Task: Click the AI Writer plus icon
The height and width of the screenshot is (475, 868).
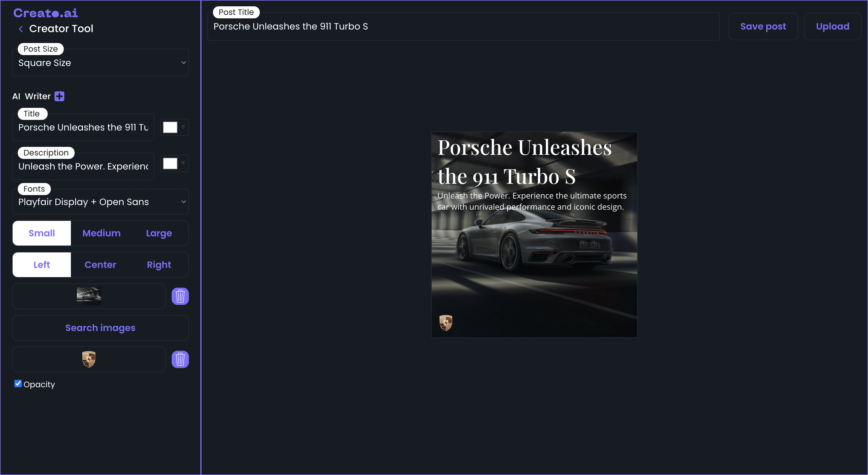Action: [x=59, y=96]
